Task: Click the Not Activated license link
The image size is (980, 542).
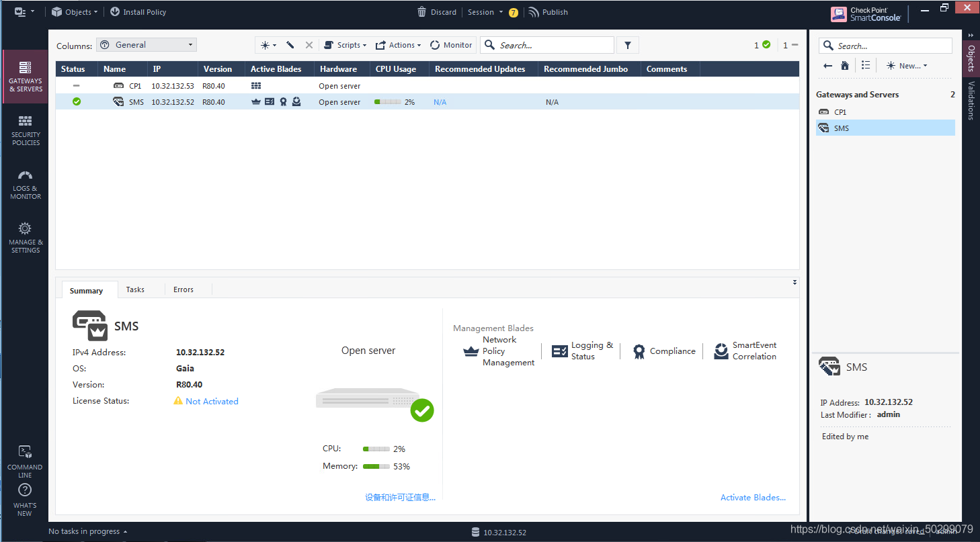Action: pos(212,401)
